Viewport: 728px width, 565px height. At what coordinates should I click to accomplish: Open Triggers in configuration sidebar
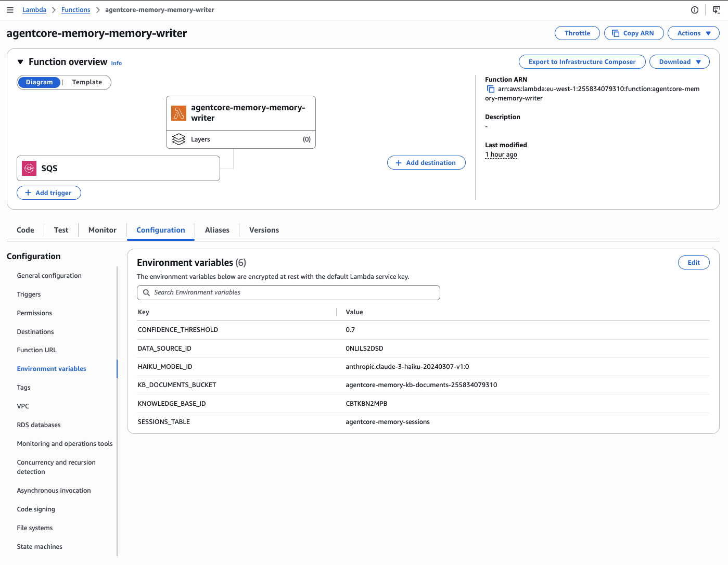(29, 294)
